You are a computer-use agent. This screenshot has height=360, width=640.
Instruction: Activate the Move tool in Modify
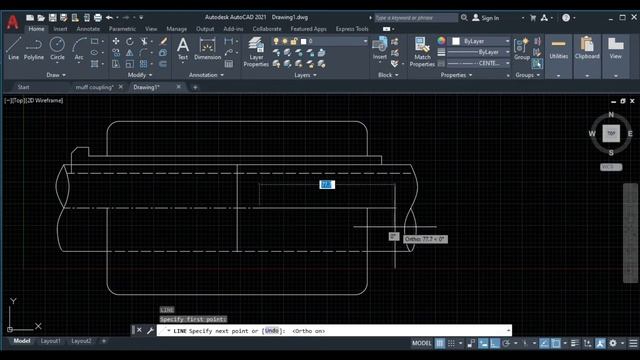click(x=116, y=41)
